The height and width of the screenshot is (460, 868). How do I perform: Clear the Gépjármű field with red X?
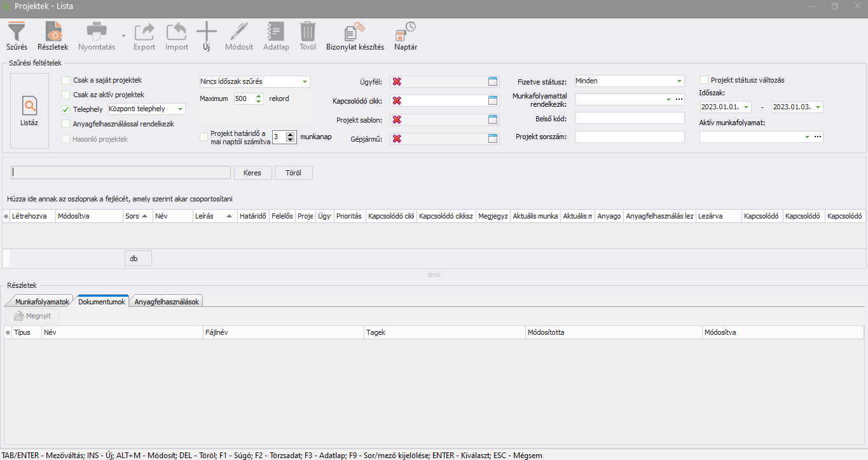(397, 139)
